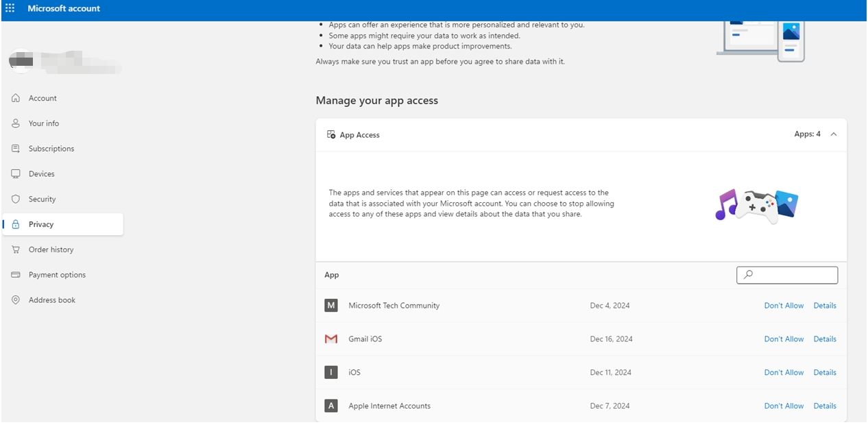
Task: Click the App Access padlock icon
Action: pos(331,134)
